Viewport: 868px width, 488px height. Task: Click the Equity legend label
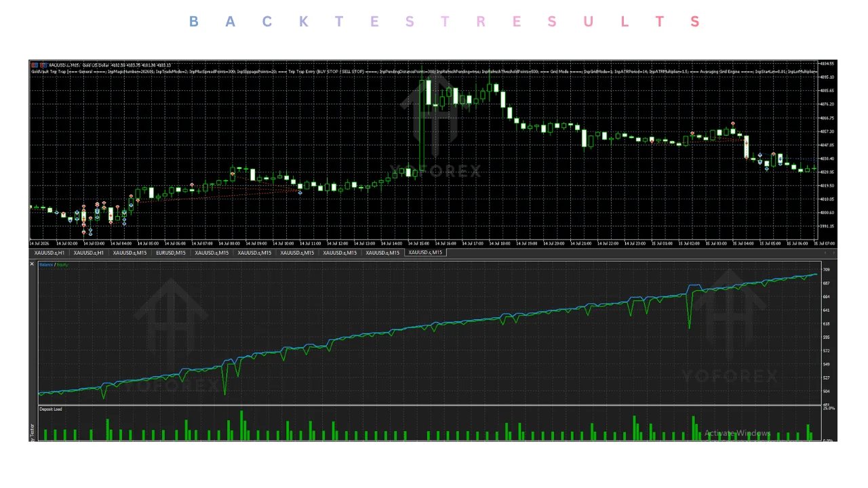click(62, 264)
